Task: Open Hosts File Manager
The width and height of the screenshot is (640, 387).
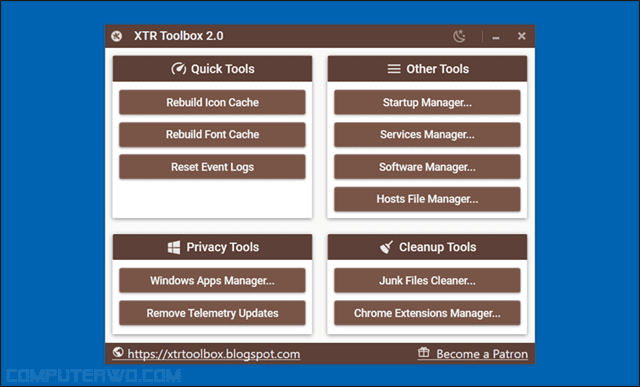Action: [x=427, y=199]
